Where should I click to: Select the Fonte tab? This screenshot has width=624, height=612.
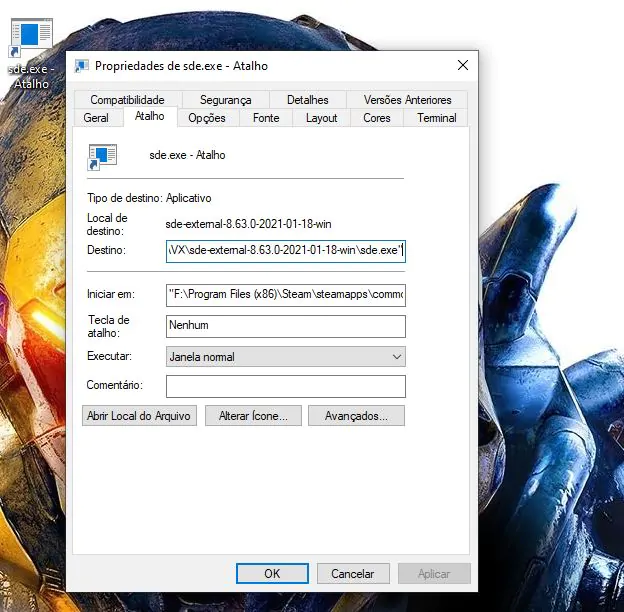[266, 118]
